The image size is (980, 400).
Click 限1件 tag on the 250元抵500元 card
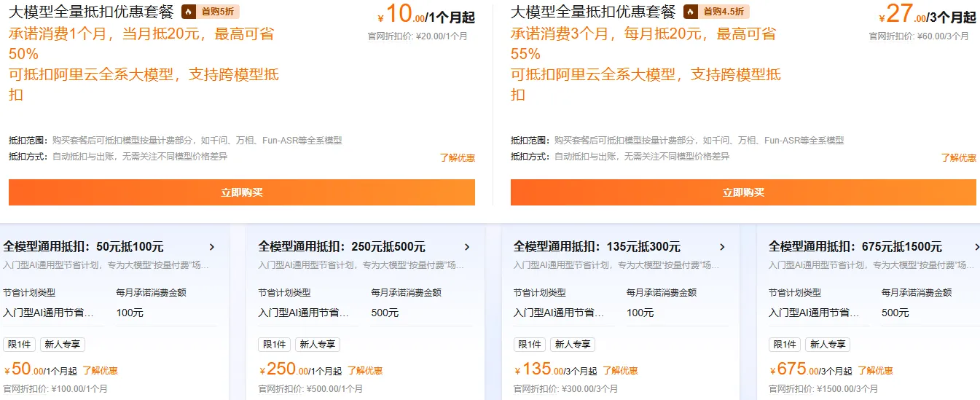tap(274, 345)
